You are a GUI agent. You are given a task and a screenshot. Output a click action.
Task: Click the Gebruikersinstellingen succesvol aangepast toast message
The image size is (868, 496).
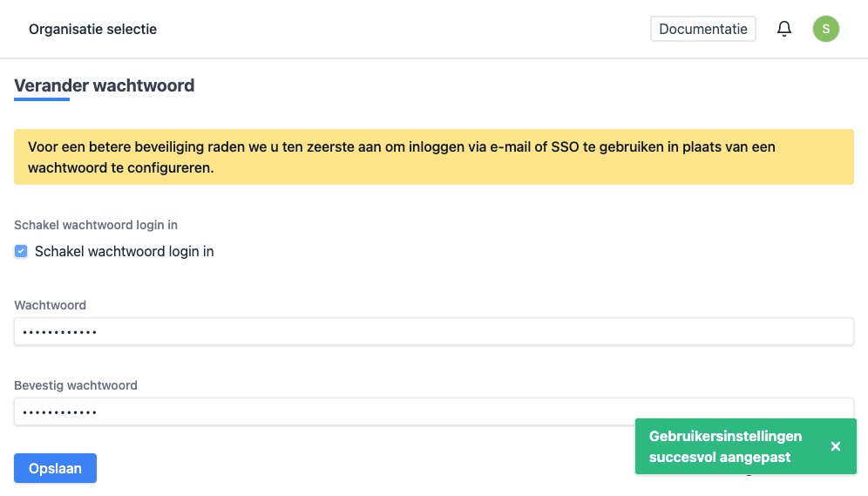coord(725,446)
